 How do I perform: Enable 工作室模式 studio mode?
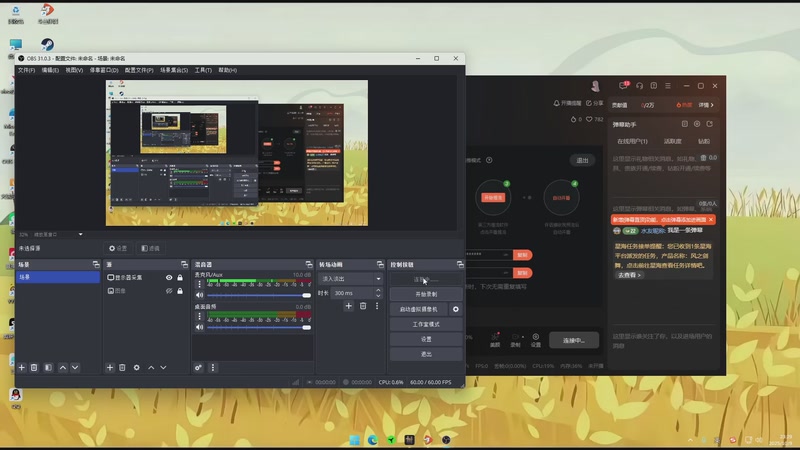426,324
